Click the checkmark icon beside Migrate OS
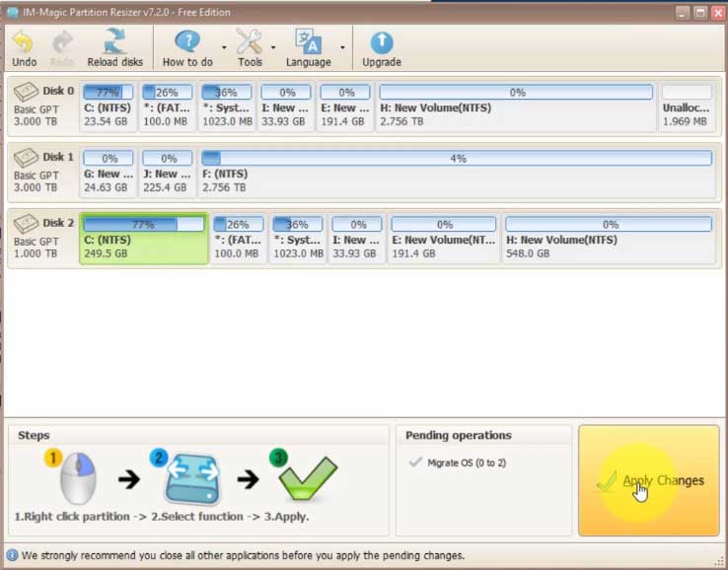The image size is (728, 570). [415, 463]
